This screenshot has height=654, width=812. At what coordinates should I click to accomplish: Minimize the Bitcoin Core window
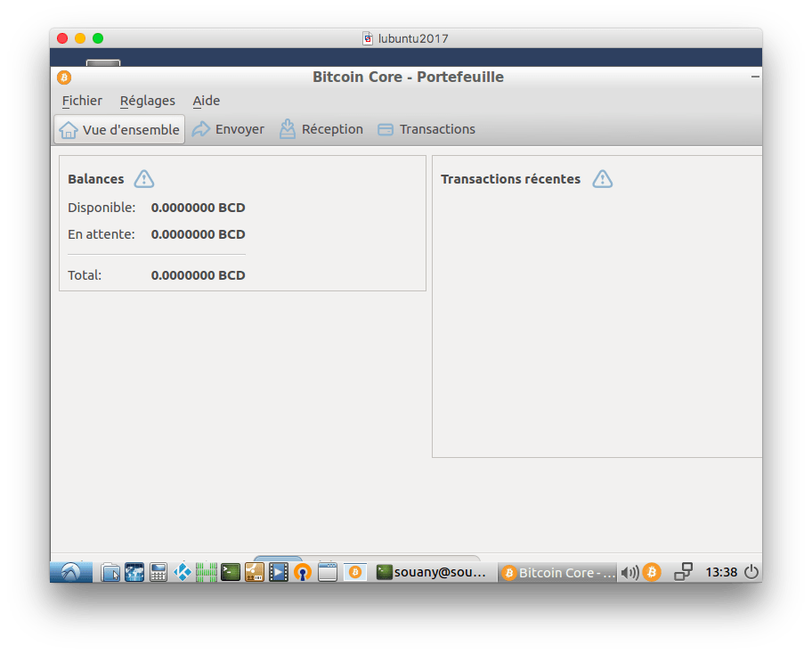point(755,77)
